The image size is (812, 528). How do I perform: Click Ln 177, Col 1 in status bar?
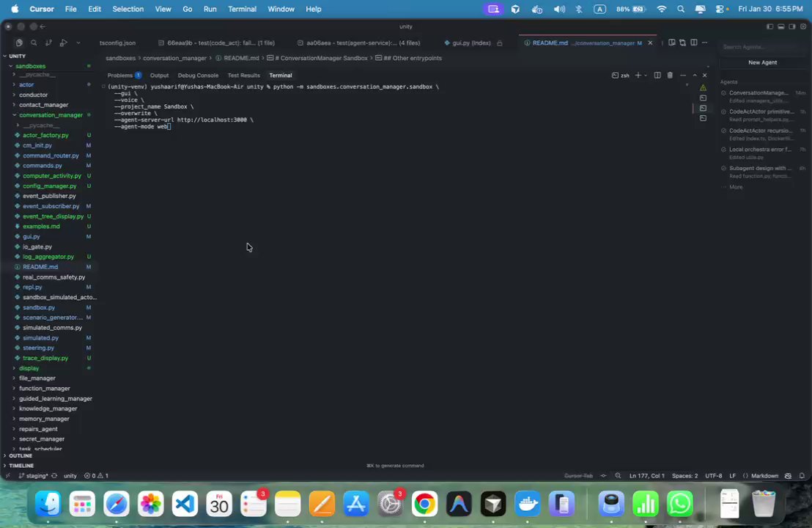tap(647, 476)
